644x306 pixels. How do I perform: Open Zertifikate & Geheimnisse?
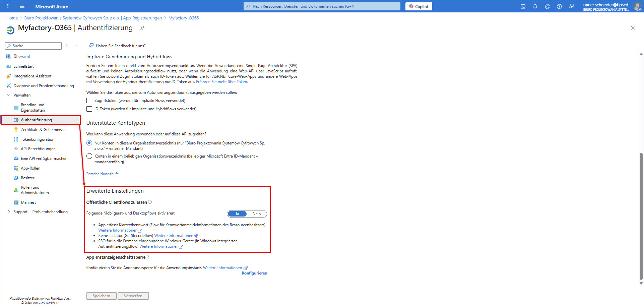click(43, 130)
